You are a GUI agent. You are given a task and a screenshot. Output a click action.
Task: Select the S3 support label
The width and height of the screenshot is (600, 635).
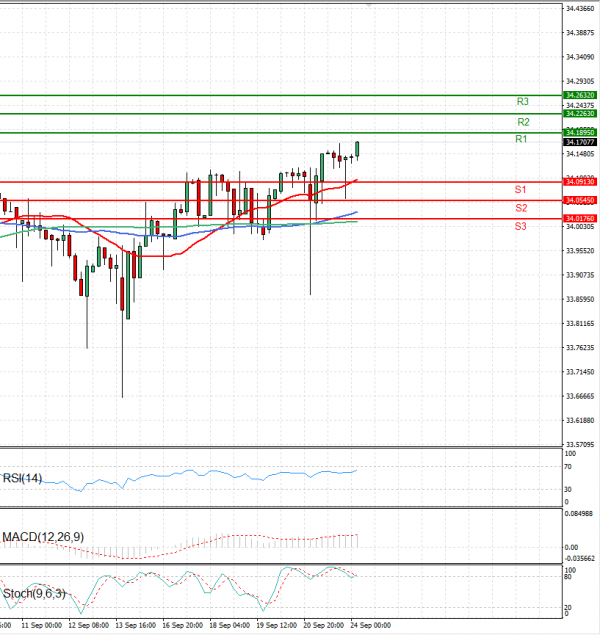[521, 227]
